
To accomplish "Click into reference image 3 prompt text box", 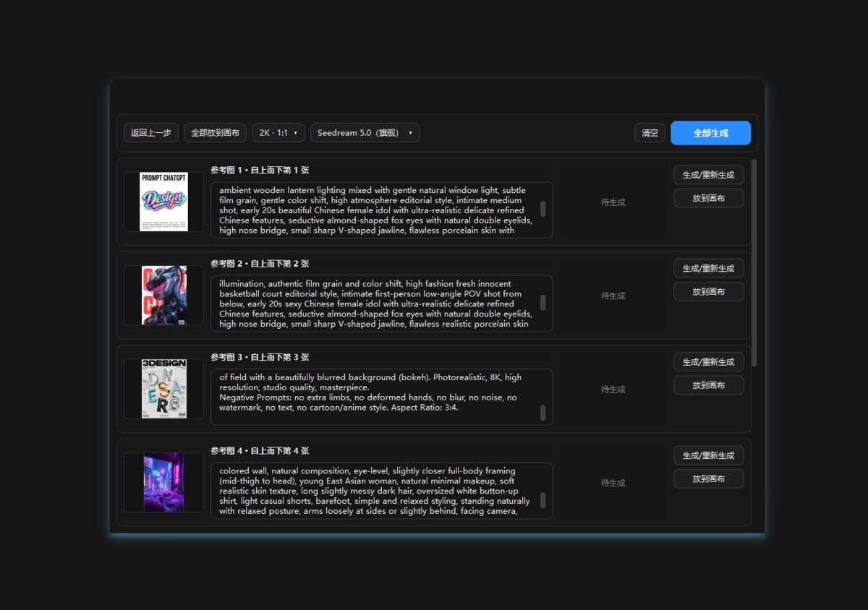I will click(381, 397).
